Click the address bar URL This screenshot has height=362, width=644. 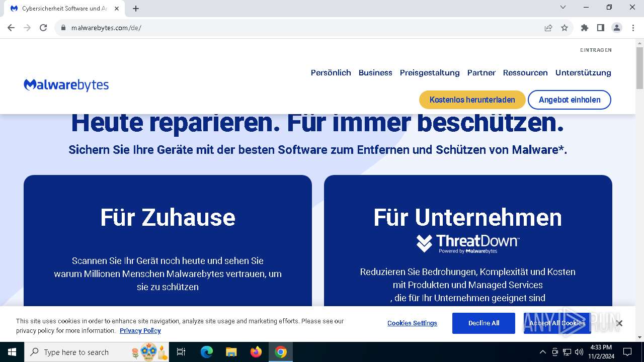106,28
